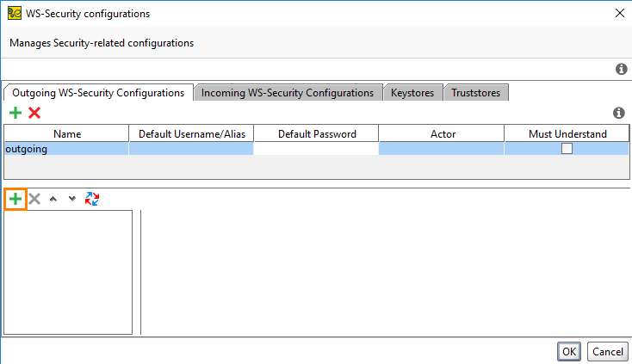Viewport: 632px width, 364px height.
Task: Switch to Incoming WS-Security Configurations tab
Action: [x=288, y=93]
